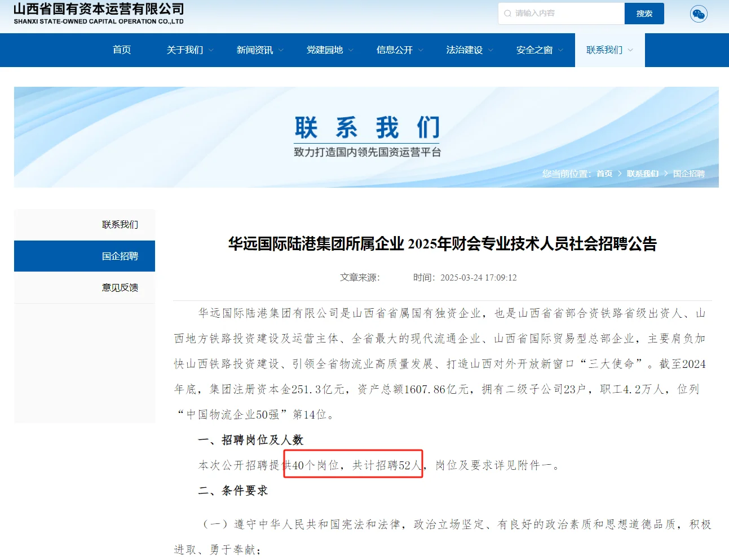Image resolution: width=729 pixels, height=560 pixels.
Task: Open the 党建园地 navigation menu
Action: coord(325,50)
